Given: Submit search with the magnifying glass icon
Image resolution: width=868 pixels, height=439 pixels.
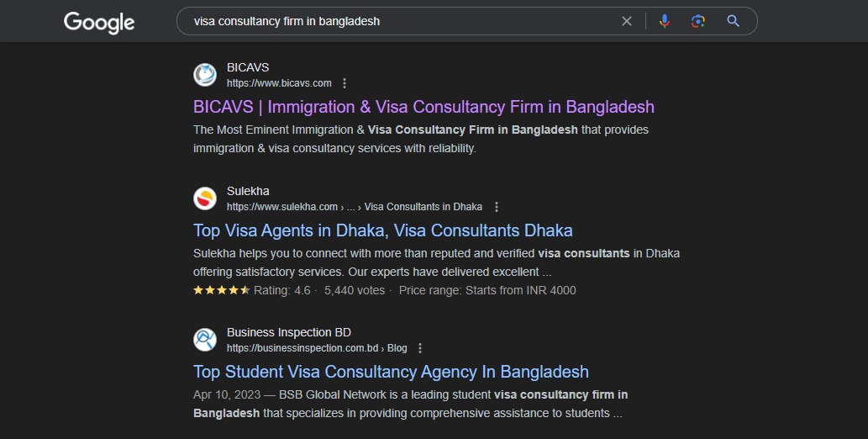Looking at the screenshot, I should point(734,21).
